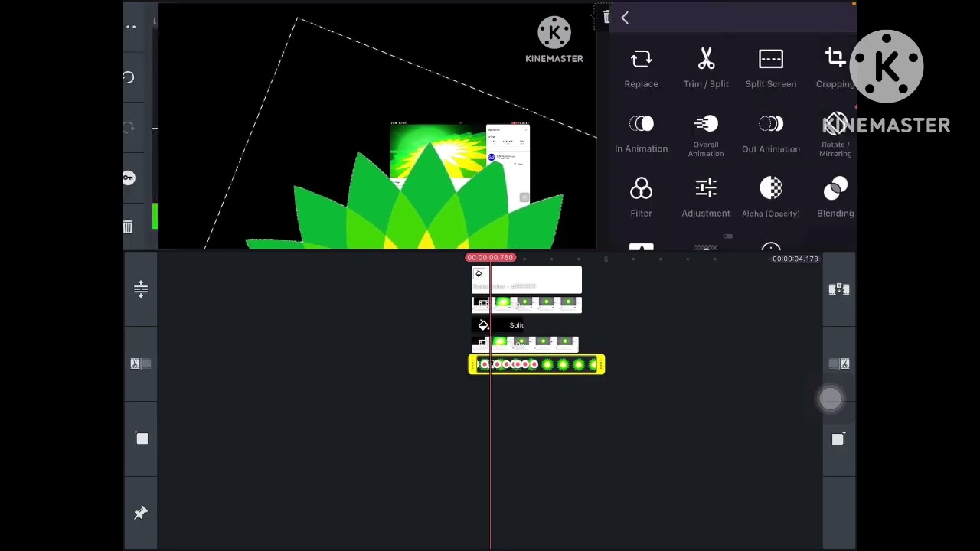Click the right yellow trim handle
Image resolution: width=980 pixels, height=551 pixels.
click(x=600, y=364)
